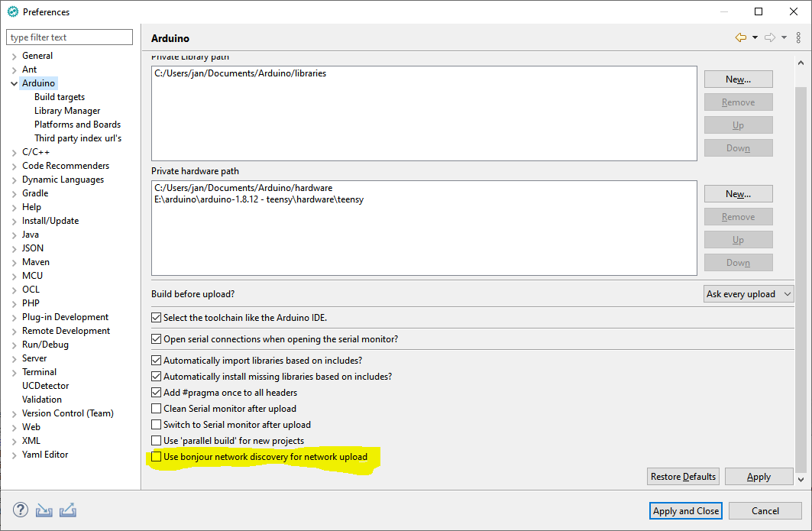Click the back navigation arrow
The image size is (812, 531).
pyautogui.click(x=740, y=36)
